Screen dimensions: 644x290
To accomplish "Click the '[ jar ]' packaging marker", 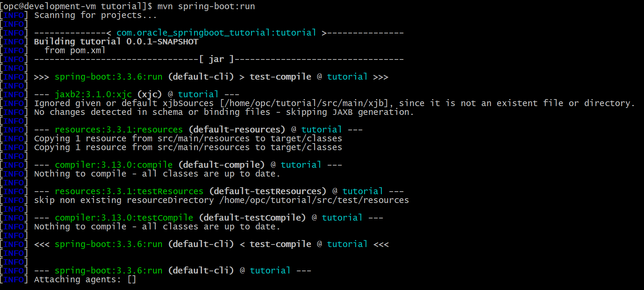I will click(x=216, y=59).
